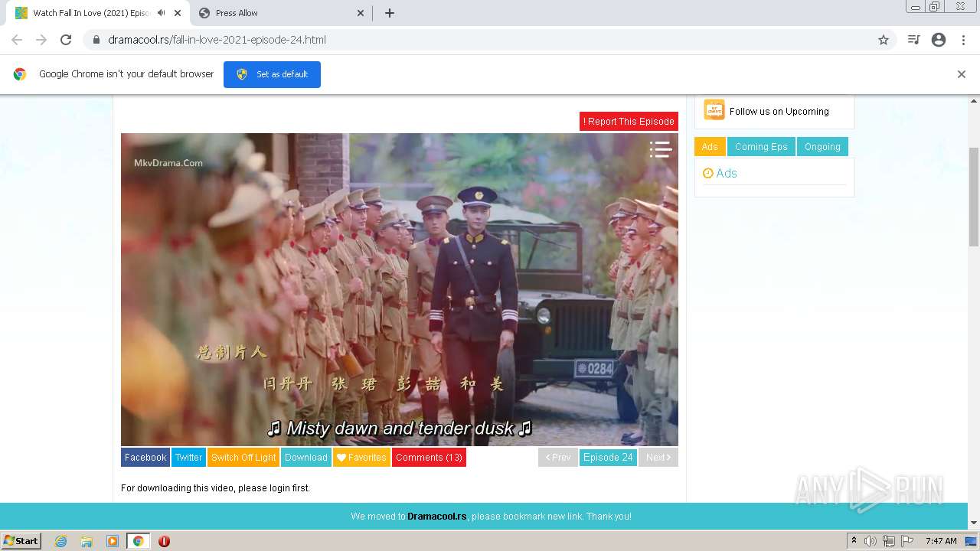
Task: Click the 'Ads' heading text in sidebar
Action: click(x=727, y=174)
